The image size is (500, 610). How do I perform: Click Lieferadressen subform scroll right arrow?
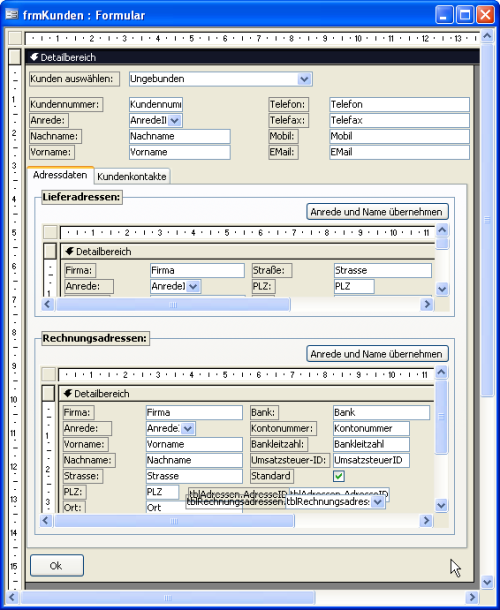point(427,304)
